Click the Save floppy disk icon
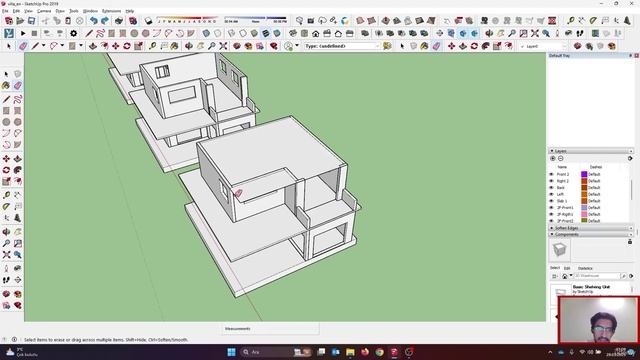Screen dimensions: 640x360 click(31, 20)
